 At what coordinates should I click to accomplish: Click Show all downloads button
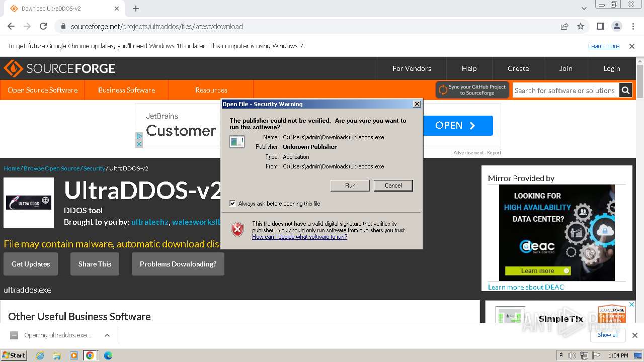point(608,335)
